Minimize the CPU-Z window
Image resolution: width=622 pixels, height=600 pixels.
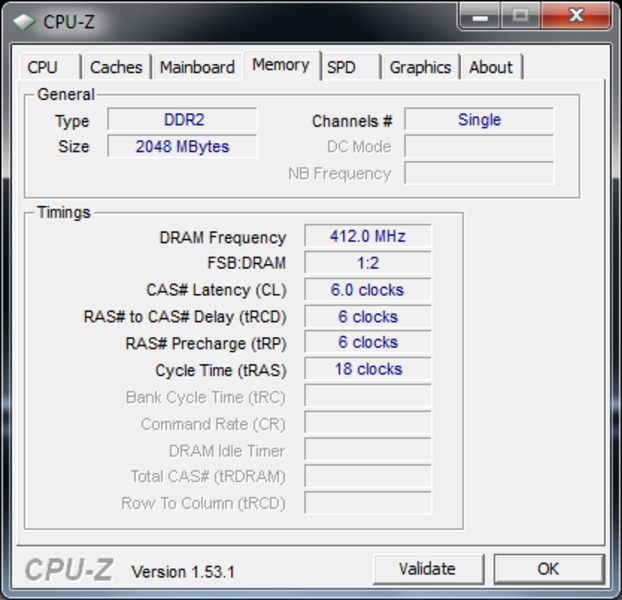coord(480,16)
